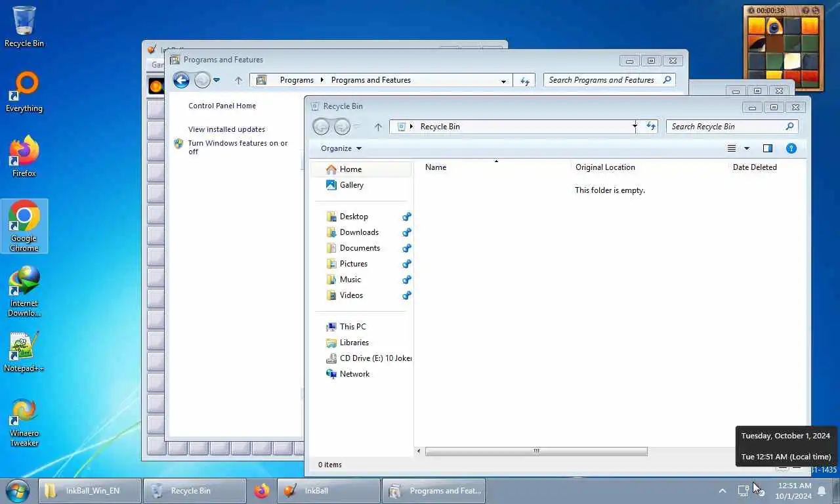
Task: Open the Programs and Features address dropdown
Action: [x=503, y=81]
